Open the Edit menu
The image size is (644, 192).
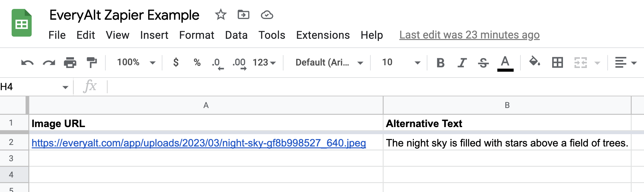(86, 35)
